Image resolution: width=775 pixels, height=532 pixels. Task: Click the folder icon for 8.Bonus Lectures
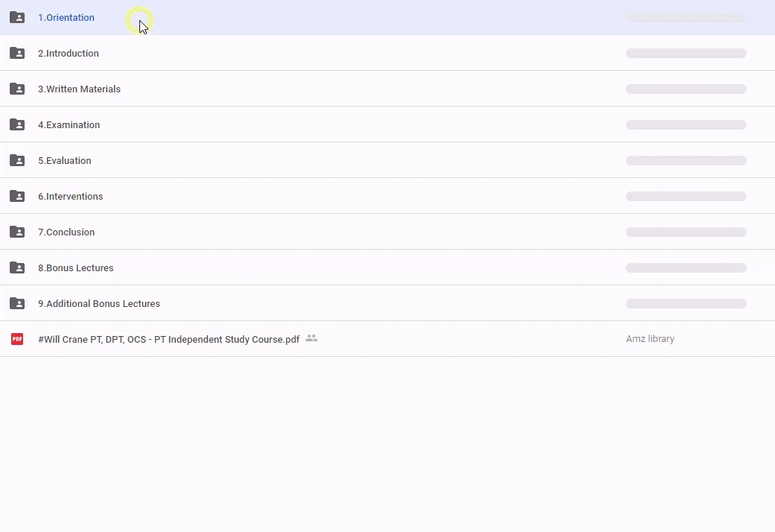(17, 267)
